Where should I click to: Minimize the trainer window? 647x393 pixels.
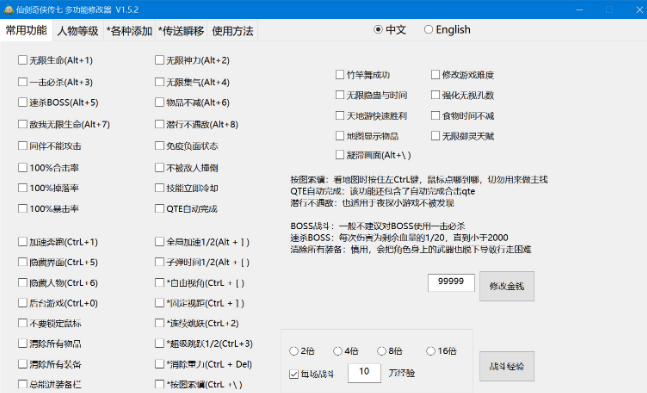pos(579,9)
